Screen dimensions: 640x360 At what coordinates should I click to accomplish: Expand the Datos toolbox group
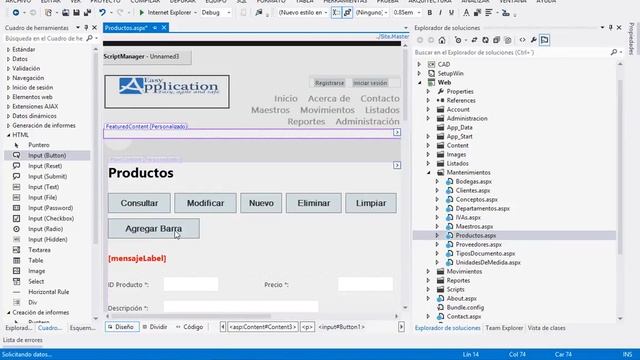[x=9, y=59]
